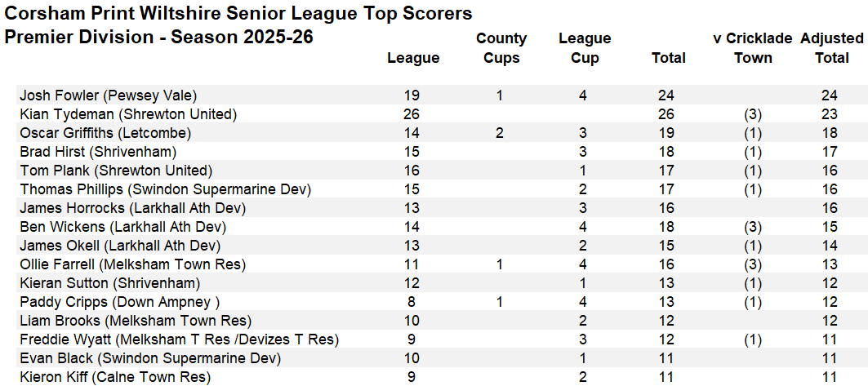Click the Corsham Print Wiltshire Senior League title

pyautogui.click(x=238, y=14)
